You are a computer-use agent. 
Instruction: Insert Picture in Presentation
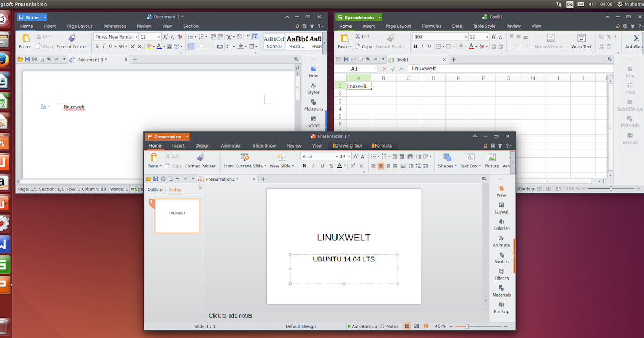[x=492, y=160]
